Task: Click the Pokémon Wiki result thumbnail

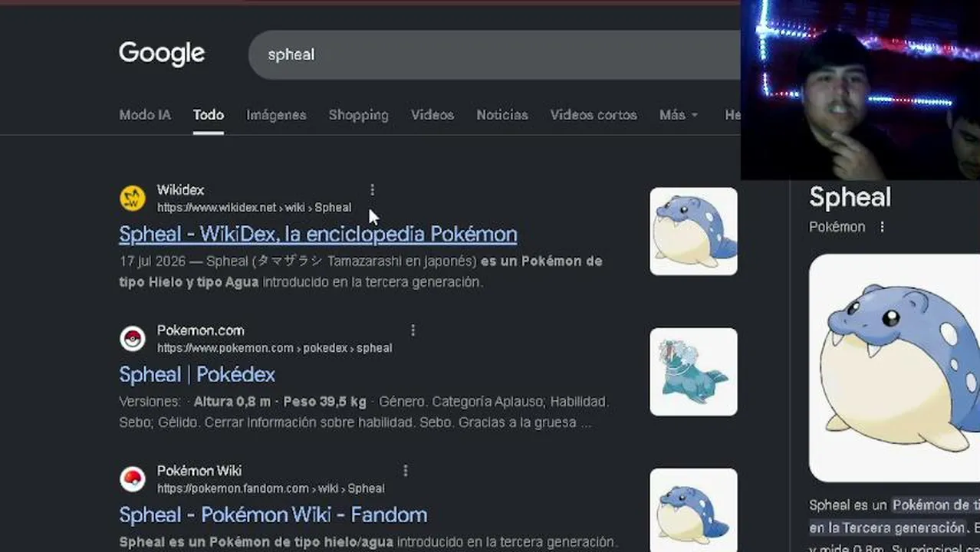Action: click(693, 510)
